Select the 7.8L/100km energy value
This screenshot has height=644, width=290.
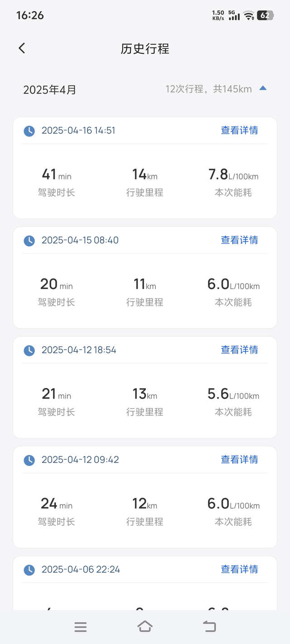tap(232, 174)
